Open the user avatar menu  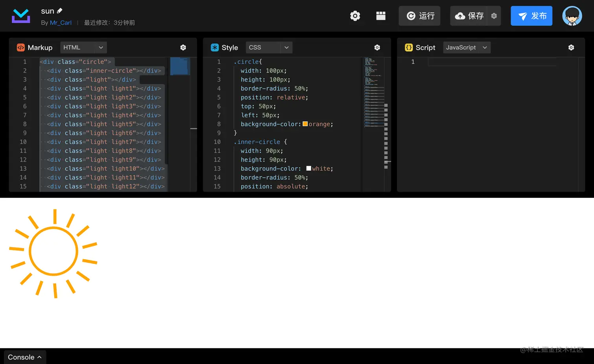[572, 16]
